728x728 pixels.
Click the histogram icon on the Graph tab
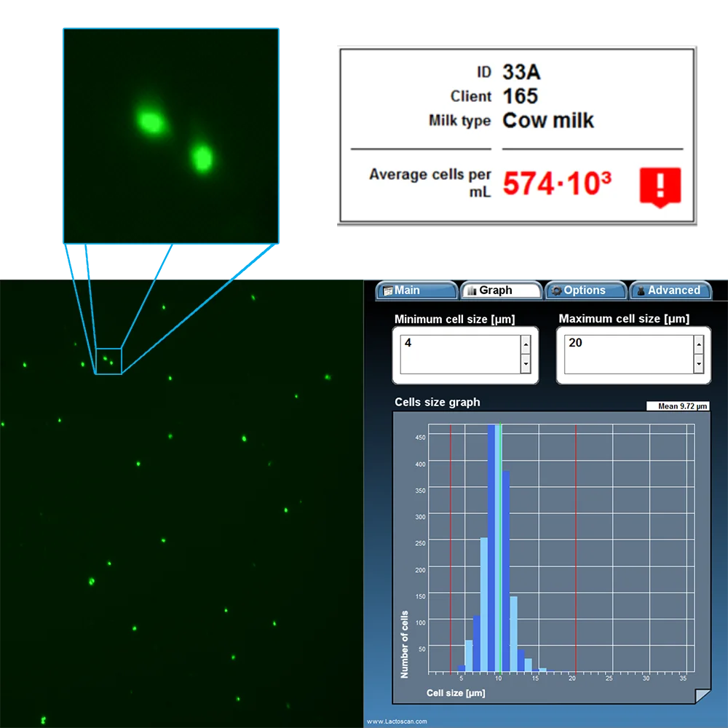[472, 290]
